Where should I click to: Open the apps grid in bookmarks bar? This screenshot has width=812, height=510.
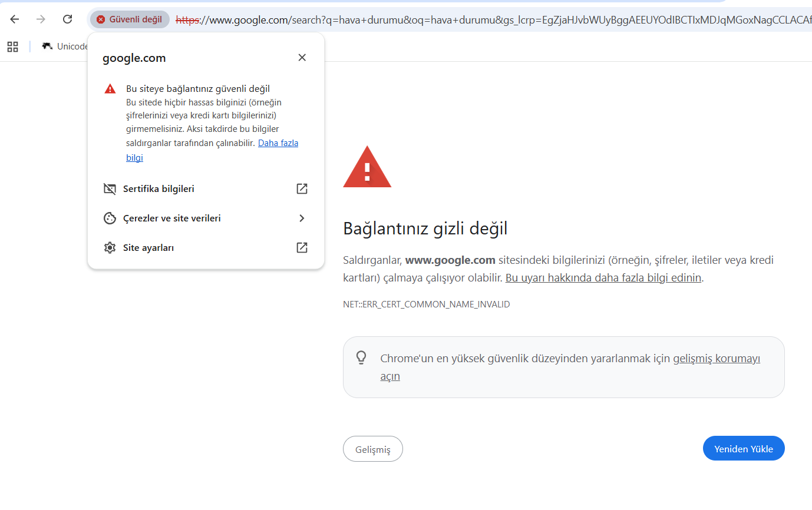(x=12, y=47)
